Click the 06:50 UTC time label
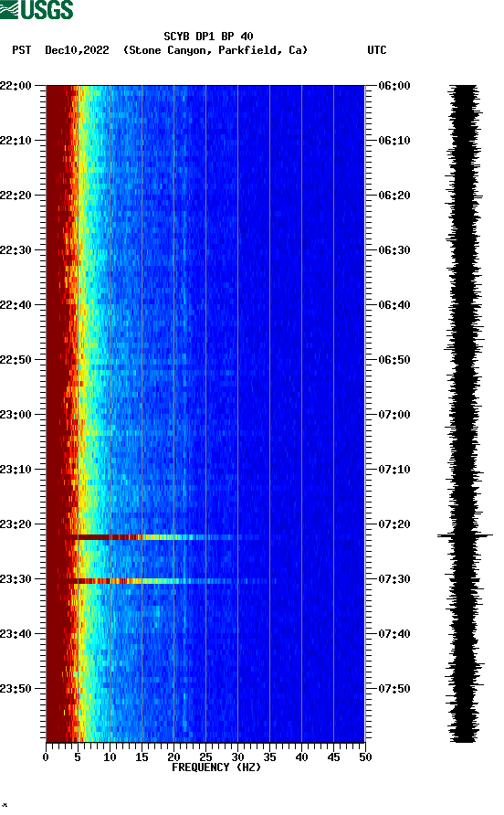Viewport: 504px width, 815px height. coord(394,360)
